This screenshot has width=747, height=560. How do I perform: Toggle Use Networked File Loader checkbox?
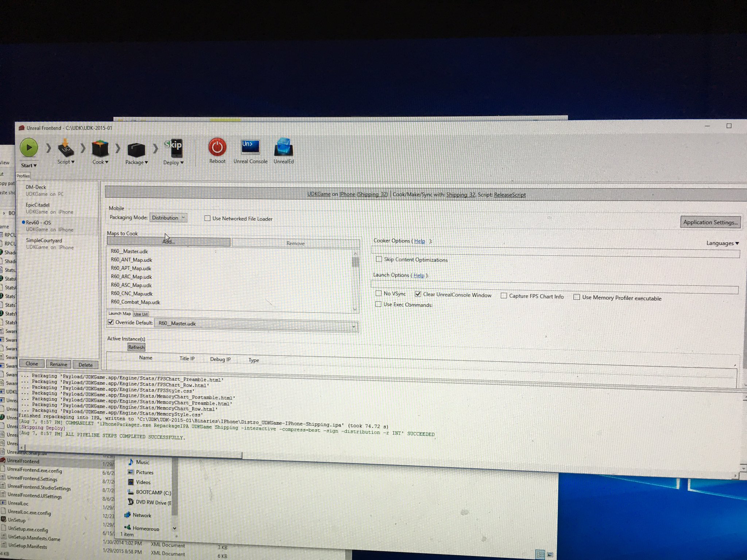(208, 218)
